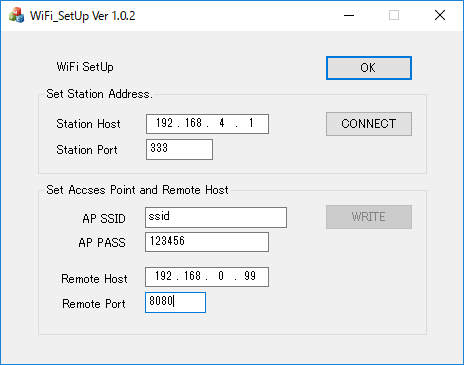Click the 'Station Port' label

coord(87,150)
